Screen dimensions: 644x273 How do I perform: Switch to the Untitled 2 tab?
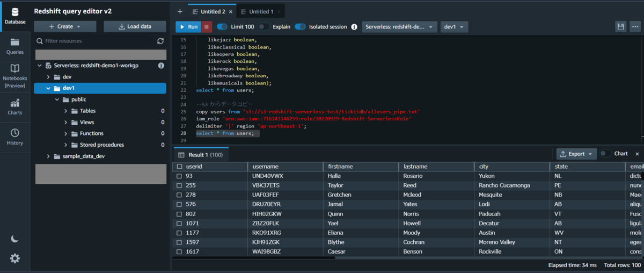pos(213,11)
